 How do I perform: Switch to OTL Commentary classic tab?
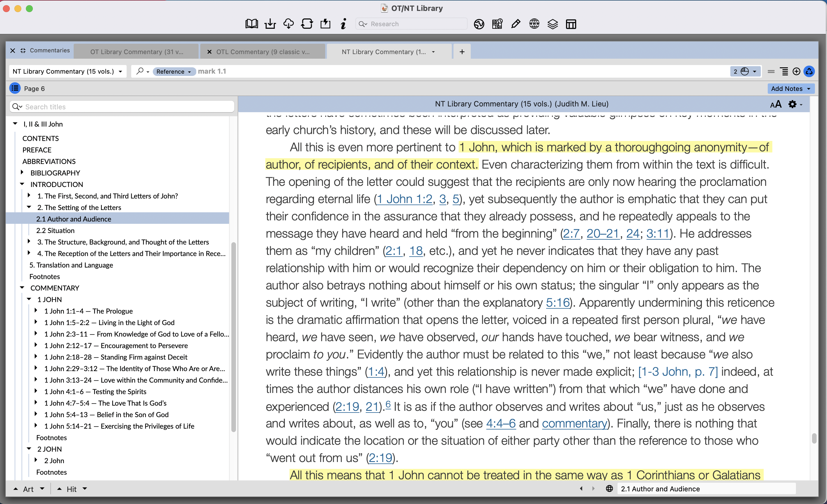point(262,52)
